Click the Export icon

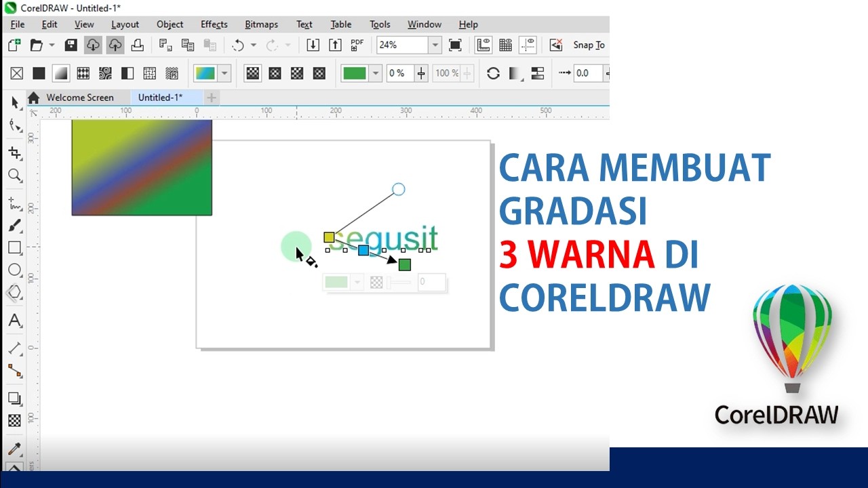click(x=335, y=45)
